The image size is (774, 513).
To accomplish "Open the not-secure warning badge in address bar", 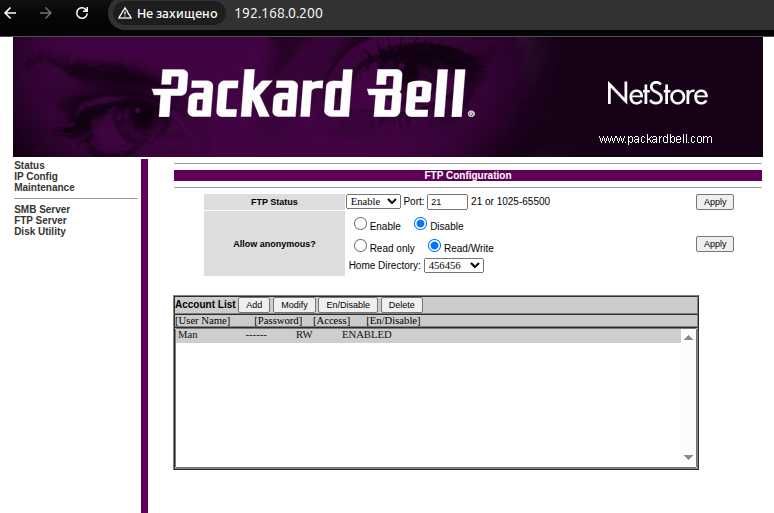I will click(168, 13).
